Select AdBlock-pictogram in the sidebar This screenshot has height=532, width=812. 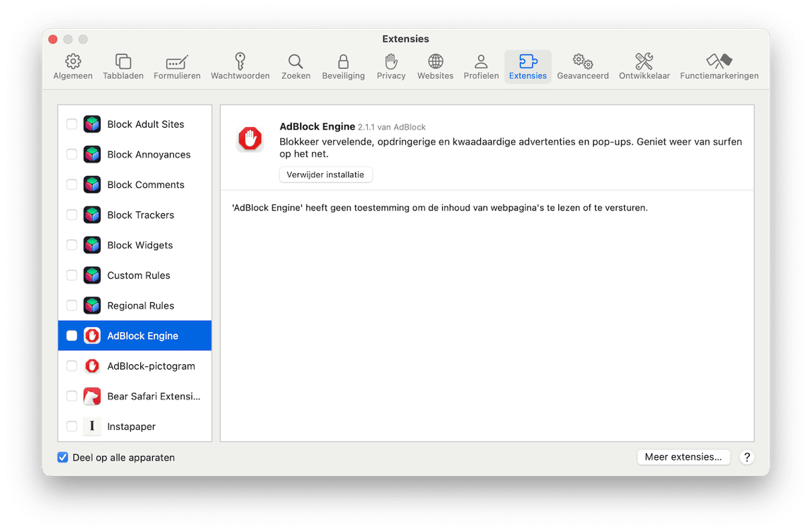(x=151, y=366)
